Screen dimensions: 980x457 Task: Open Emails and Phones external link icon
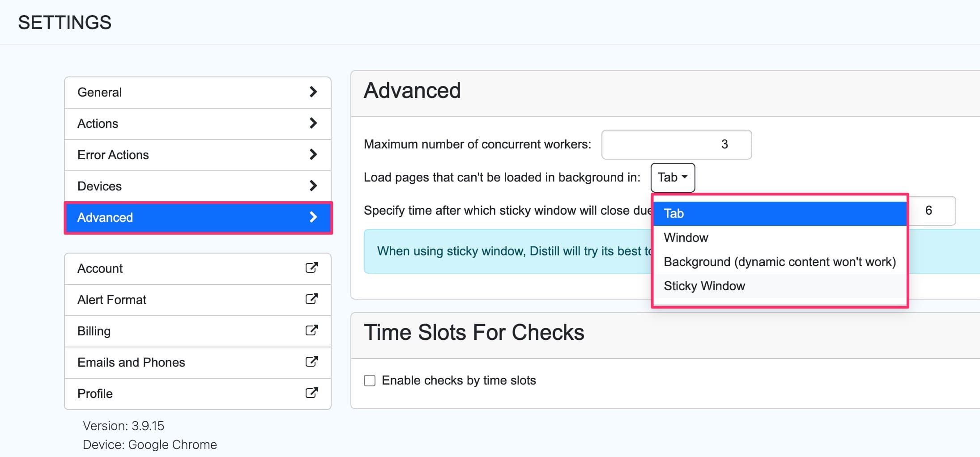[x=312, y=362]
